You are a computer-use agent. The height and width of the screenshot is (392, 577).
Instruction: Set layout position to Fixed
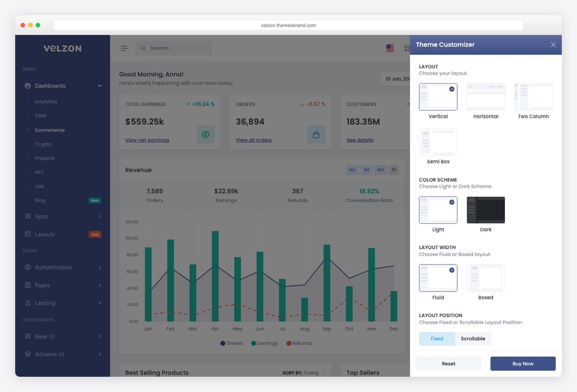(437, 339)
